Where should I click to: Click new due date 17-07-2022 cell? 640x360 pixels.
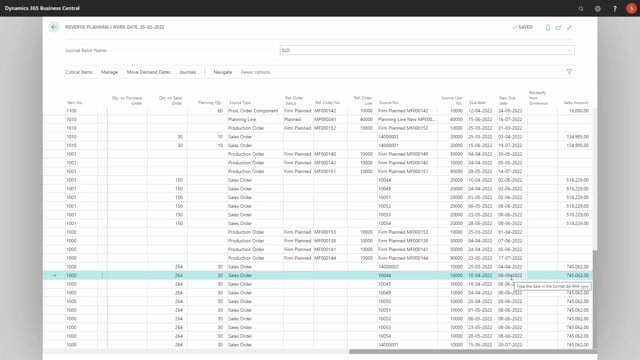(x=510, y=258)
